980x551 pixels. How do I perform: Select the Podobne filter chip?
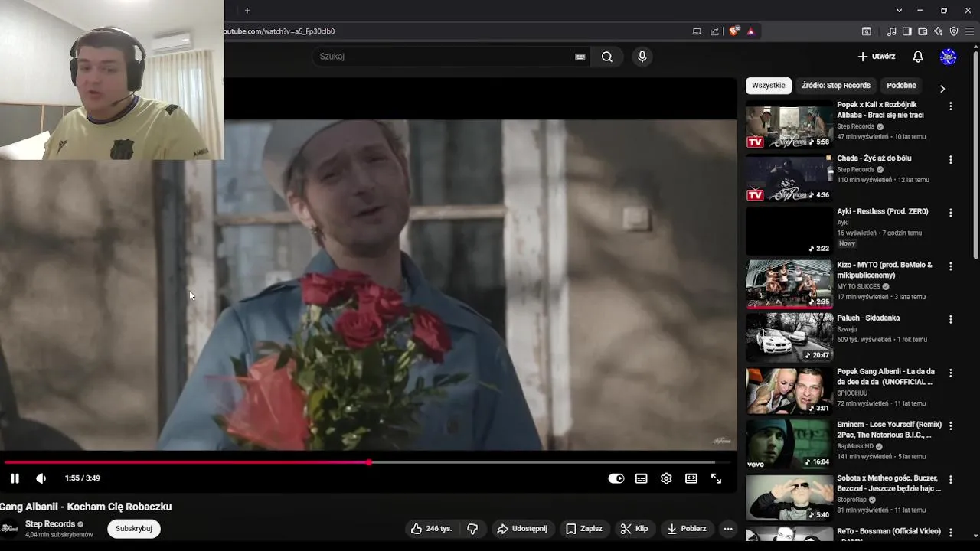pyautogui.click(x=901, y=86)
